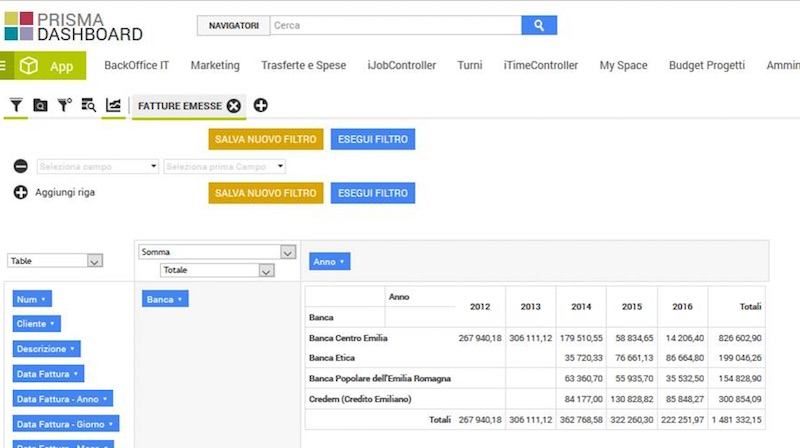Click the grand total 1 481 332,15
The width and height of the screenshot is (800, 448).
tap(737, 420)
